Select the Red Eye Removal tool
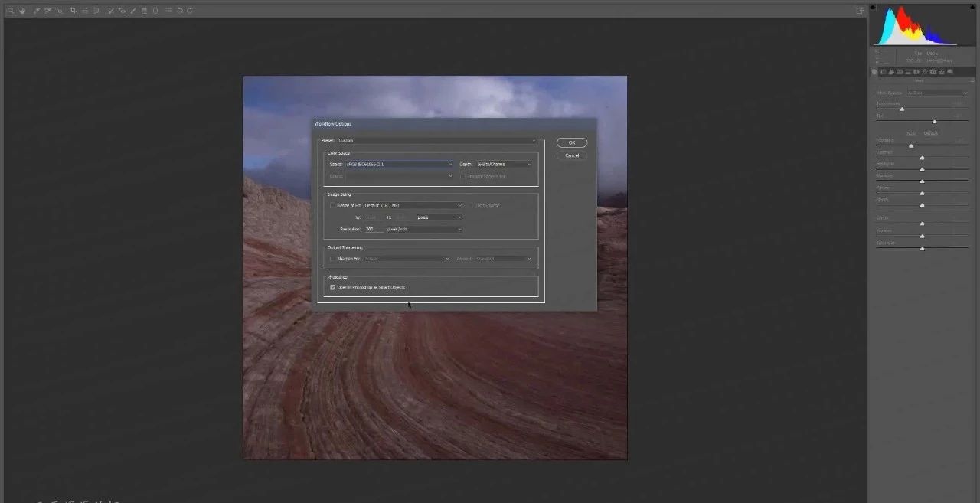This screenshot has height=503, width=980. point(122,11)
